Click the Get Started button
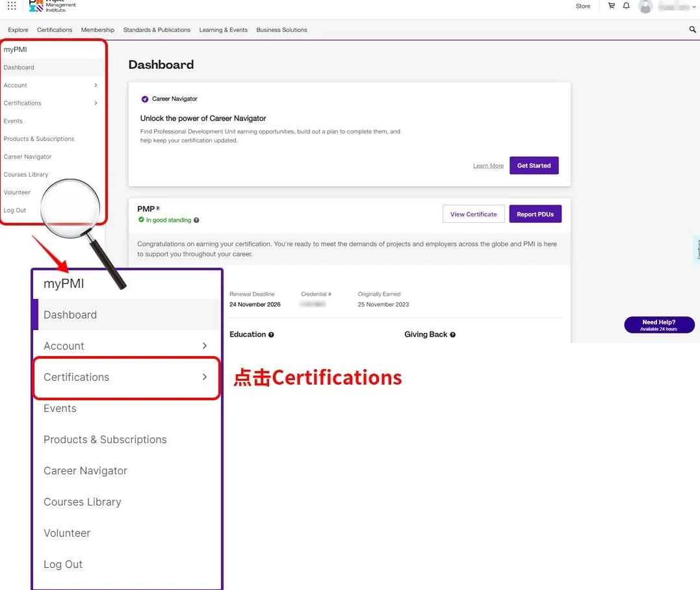 click(534, 166)
